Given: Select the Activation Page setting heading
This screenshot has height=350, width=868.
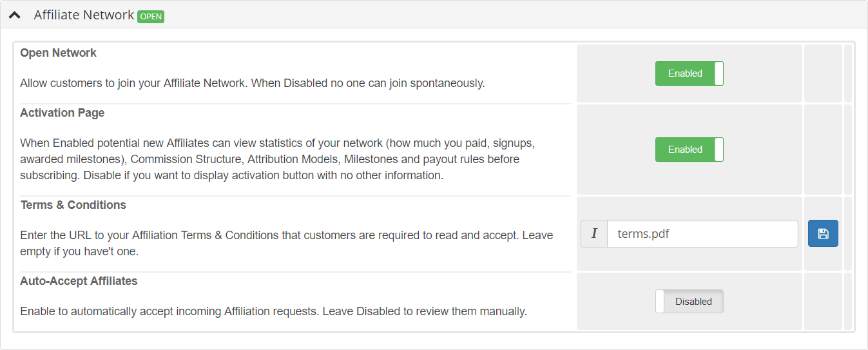Looking at the screenshot, I should 62,113.
